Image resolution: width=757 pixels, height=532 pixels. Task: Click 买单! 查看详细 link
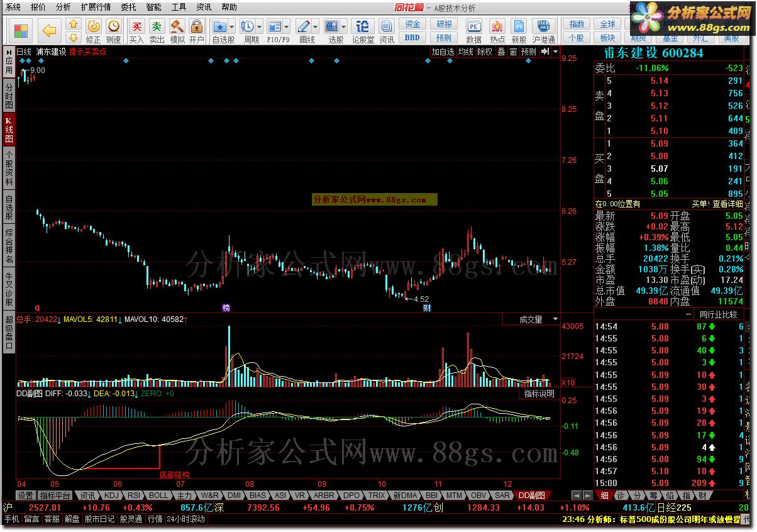coord(717,204)
